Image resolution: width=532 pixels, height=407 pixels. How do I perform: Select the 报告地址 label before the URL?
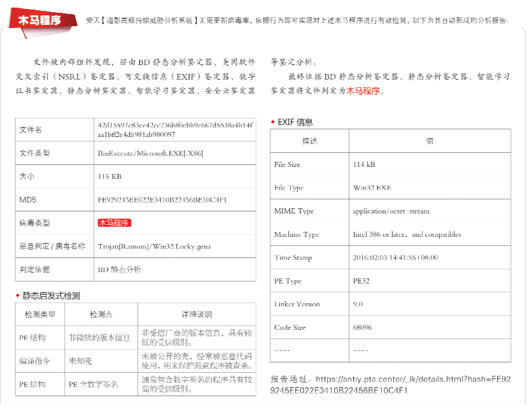tap(291, 379)
